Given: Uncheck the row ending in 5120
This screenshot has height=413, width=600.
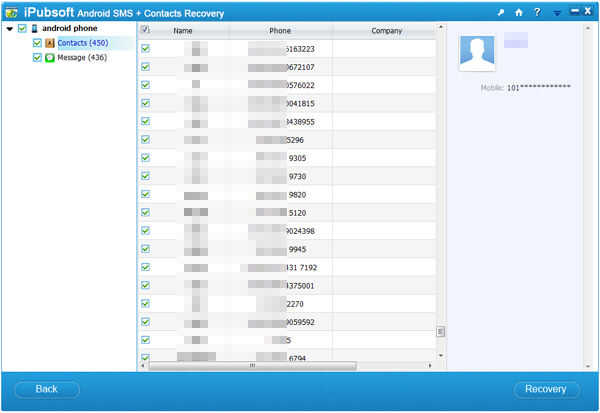Looking at the screenshot, I should (145, 212).
